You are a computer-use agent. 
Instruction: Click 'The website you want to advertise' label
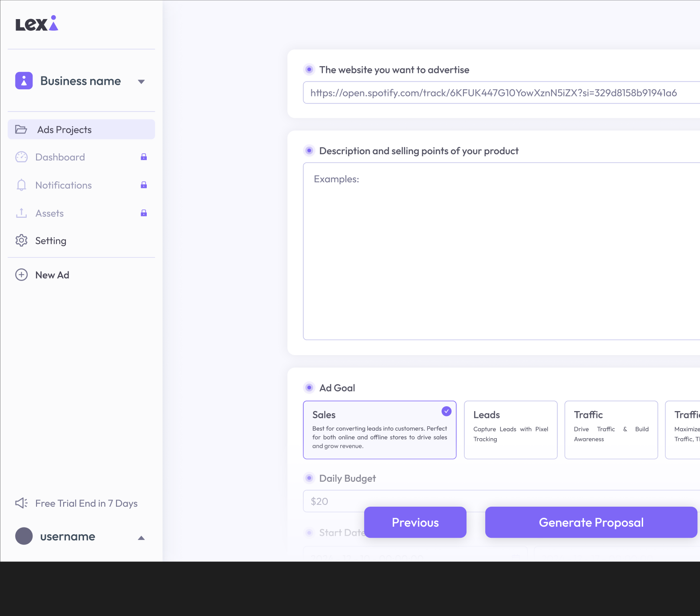pos(394,70)
